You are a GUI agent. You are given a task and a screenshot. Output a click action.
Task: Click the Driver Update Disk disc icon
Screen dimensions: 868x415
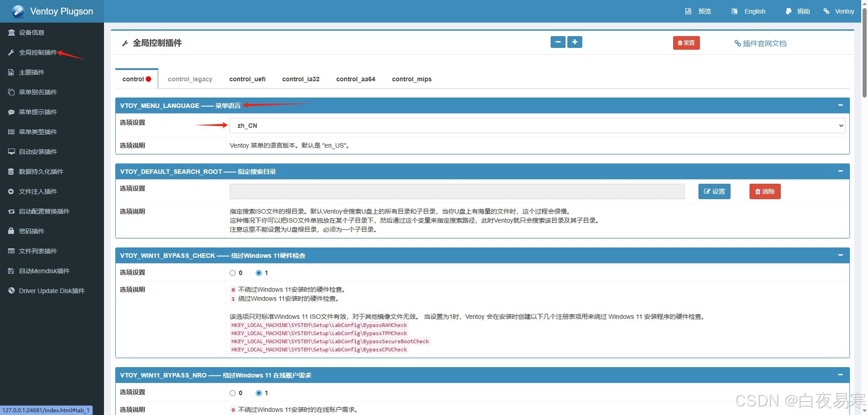(x=11, y=291)
